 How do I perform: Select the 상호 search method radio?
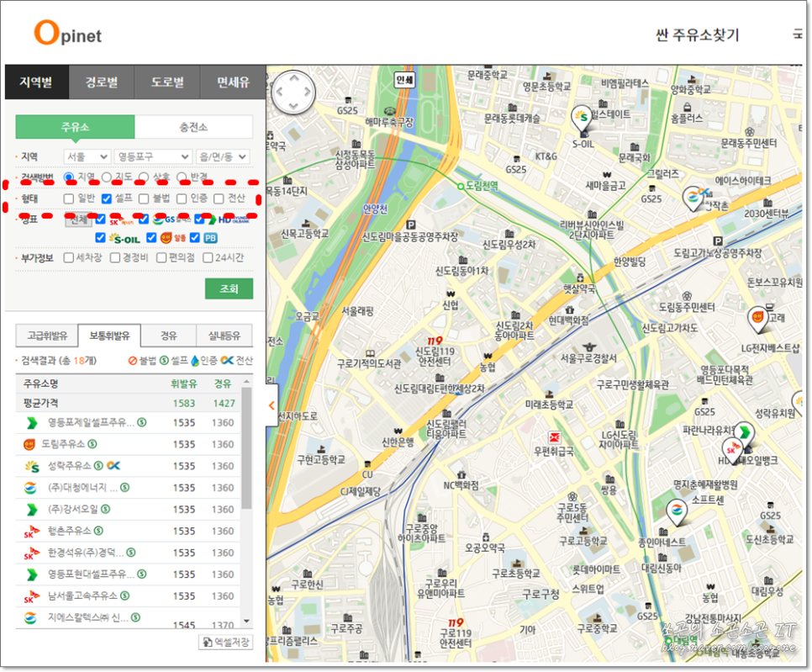[144, 177]
